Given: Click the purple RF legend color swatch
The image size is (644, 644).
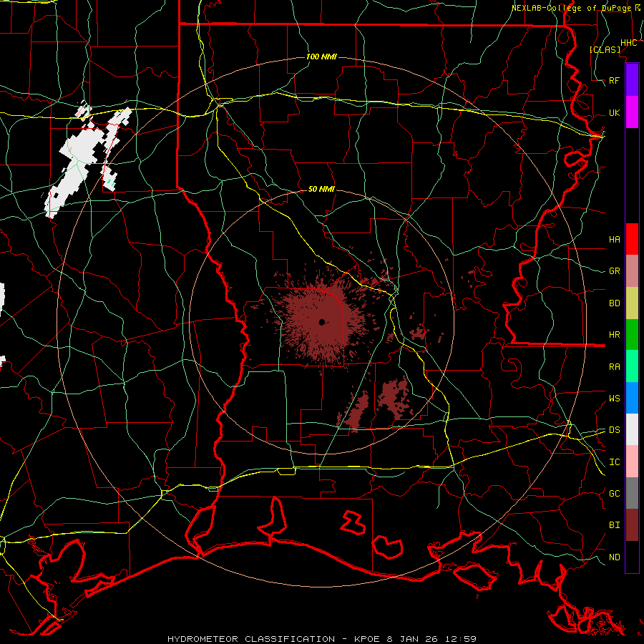Looking at the screenshot, I should (632, 80).
